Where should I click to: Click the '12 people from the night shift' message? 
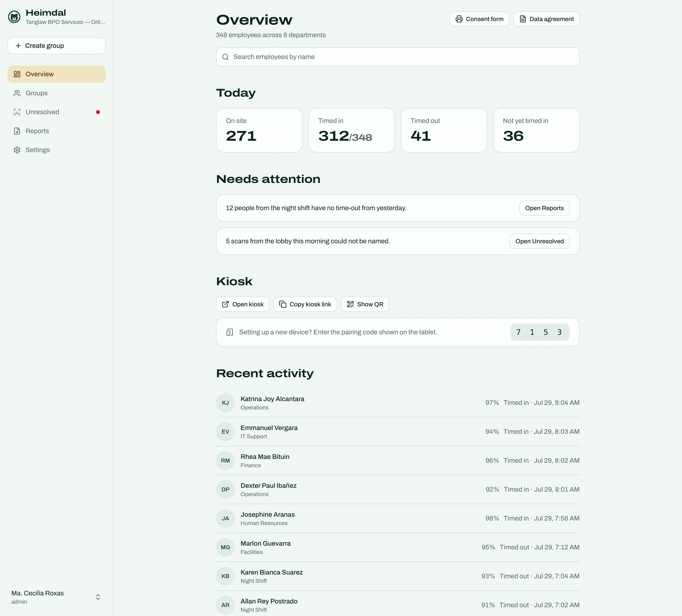(316, 208)
